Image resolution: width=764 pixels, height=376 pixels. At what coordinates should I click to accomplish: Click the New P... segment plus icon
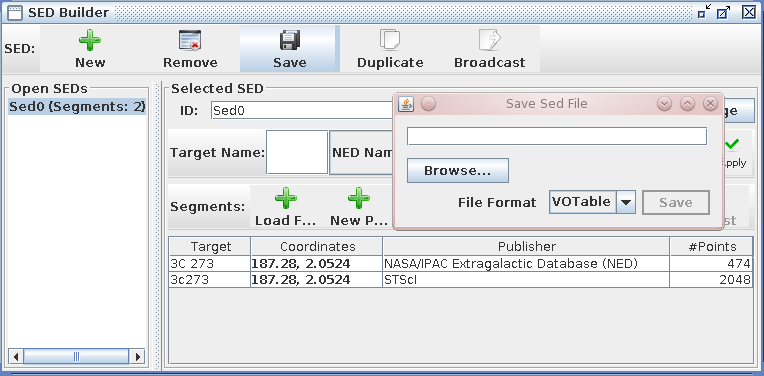tap(359, 198)
